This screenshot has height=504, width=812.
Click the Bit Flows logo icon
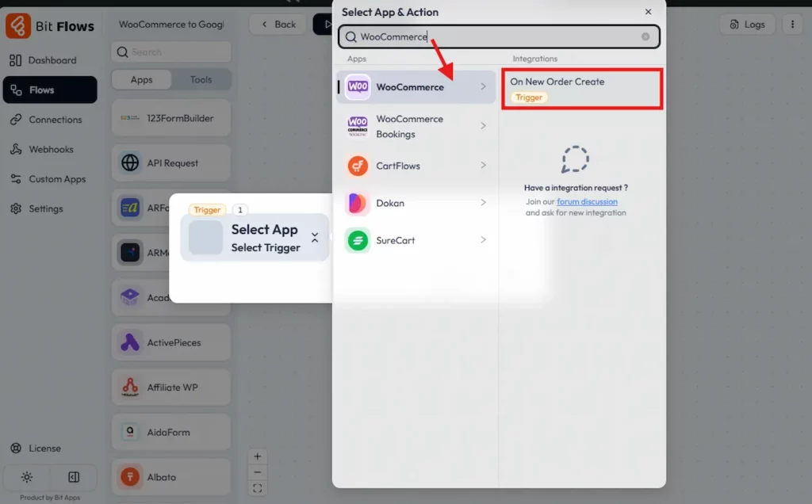[x=18, y=26]
